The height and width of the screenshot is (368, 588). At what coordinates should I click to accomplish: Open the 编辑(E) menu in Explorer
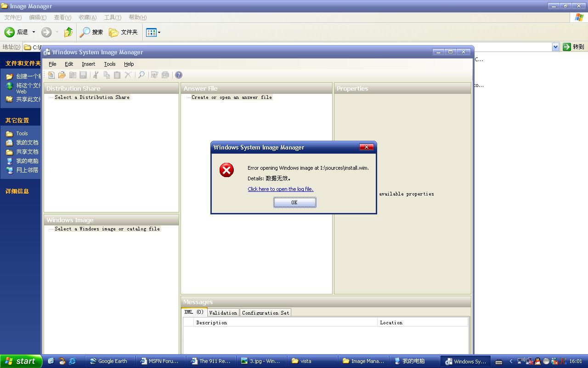[38, 17]
